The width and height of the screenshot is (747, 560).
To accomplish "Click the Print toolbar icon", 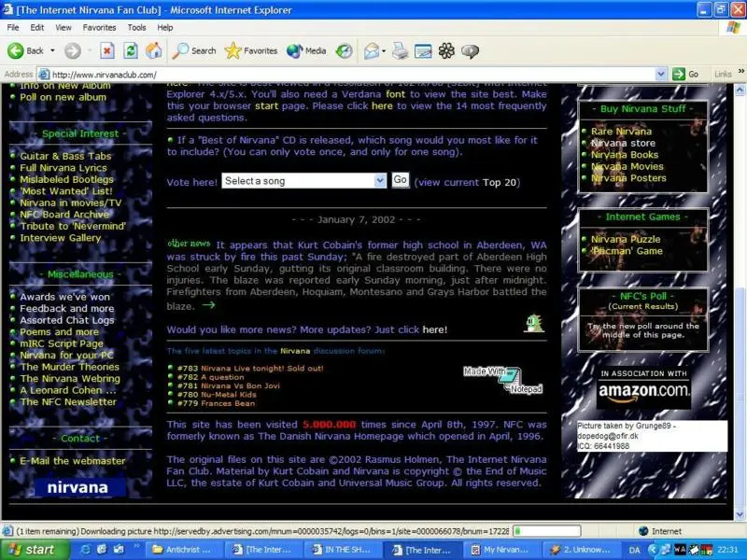I will click(400, 50).
